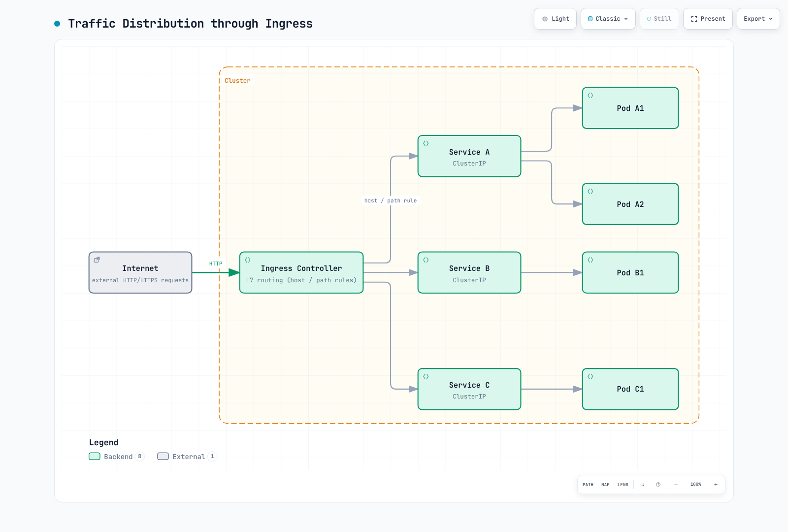The height and width of the screenshot is (532, 788).
Task: Open the Export dropdown menu
Action: pyautogui.click(x=758, y=19)
